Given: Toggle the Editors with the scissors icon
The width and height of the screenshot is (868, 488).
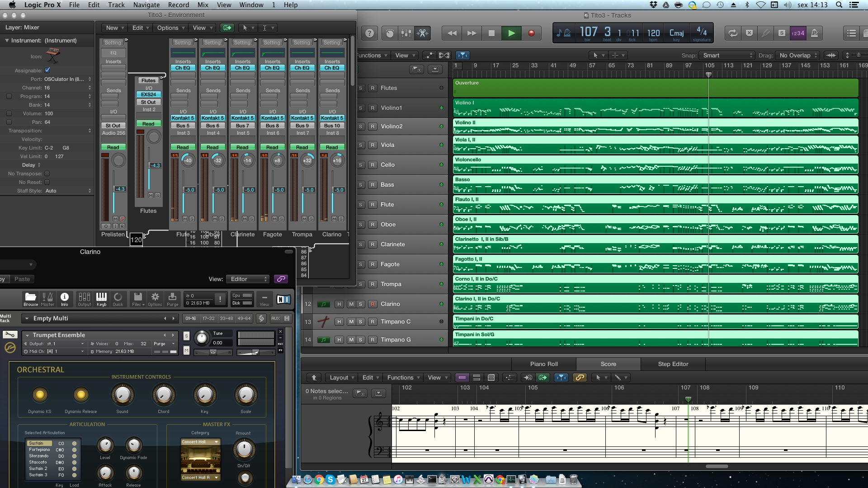Looking at the screenshot, I should click(422, 33).
